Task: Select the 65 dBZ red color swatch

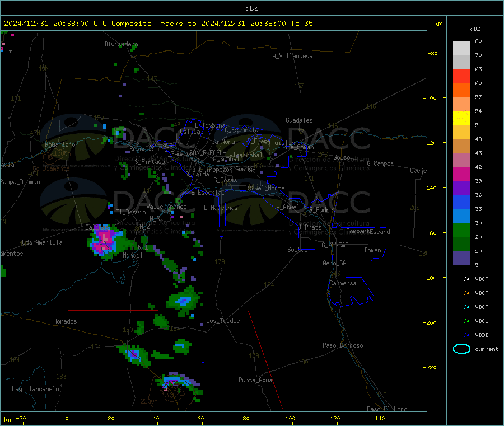Action: click(461, 76)
